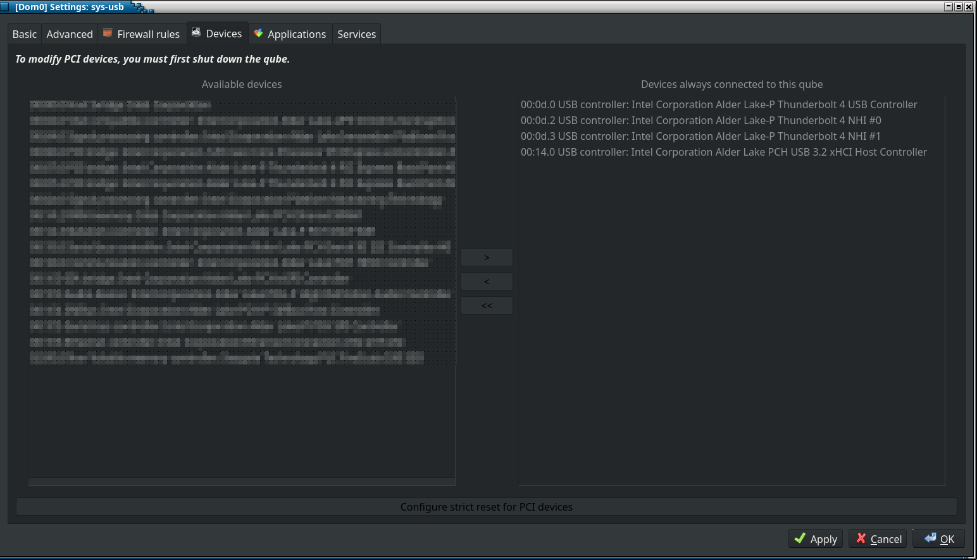The height and width of the screenshot is (560, 977).
Task: Click the Firewall rules brick icon
Action: (108, 34)
